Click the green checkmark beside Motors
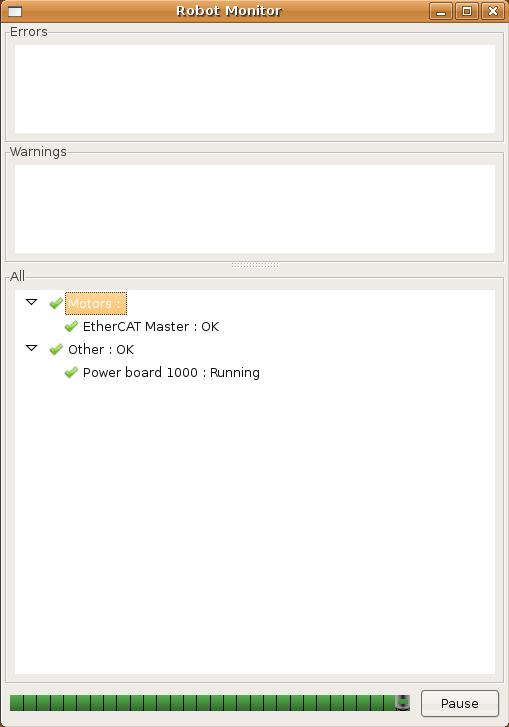The height and width of the screenshot is (727, 509). coord(56,303)
